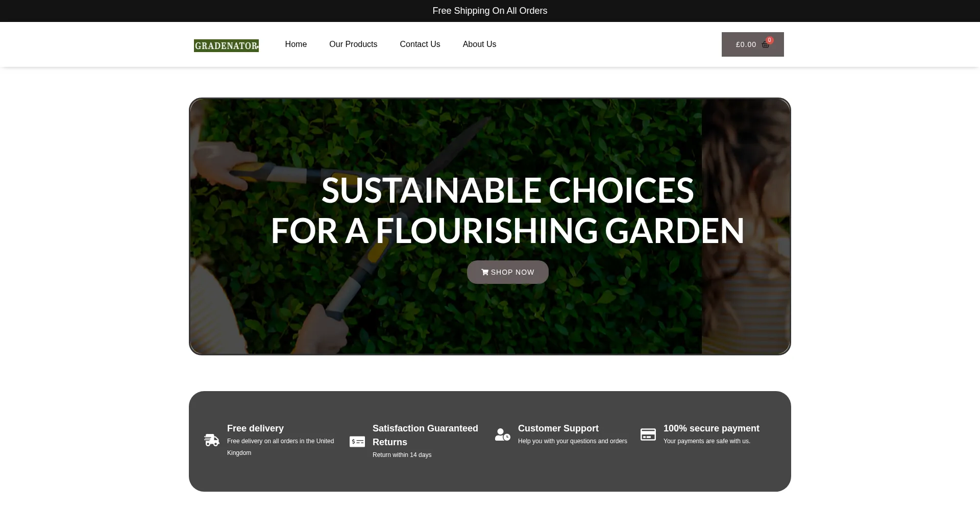Click the Gradenator logo
Viewport: 980px width, 507px height.
pyautogui.click(x=226, y=45)
